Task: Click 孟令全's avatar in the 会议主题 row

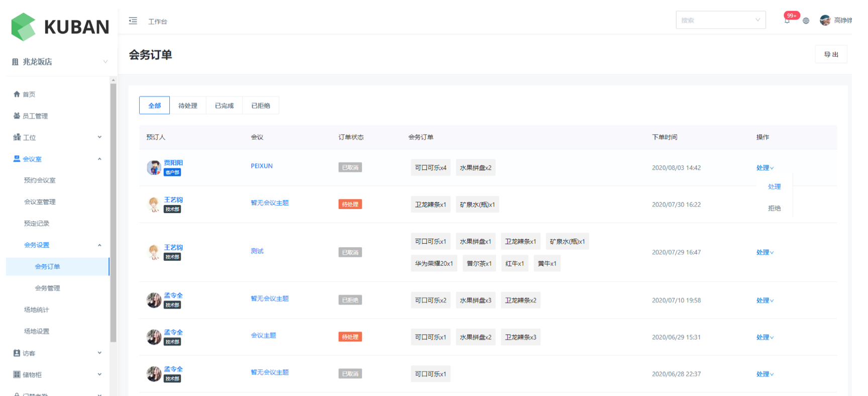Action: 154,337
